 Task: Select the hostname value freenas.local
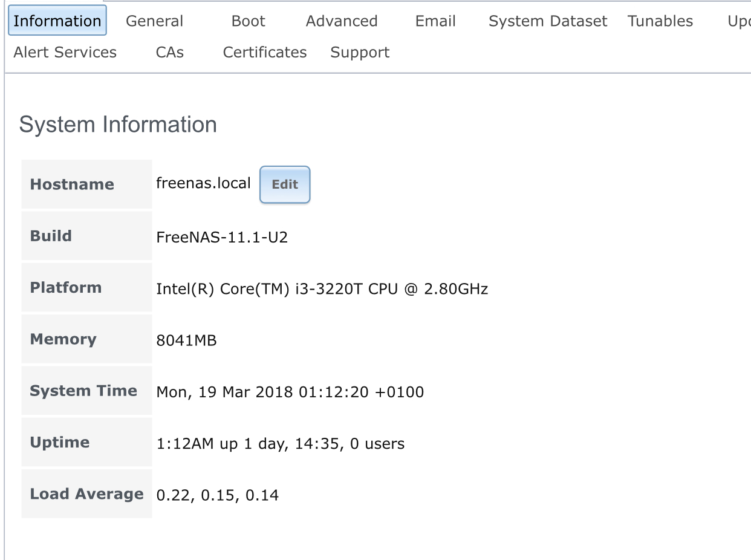click(203, 183)
